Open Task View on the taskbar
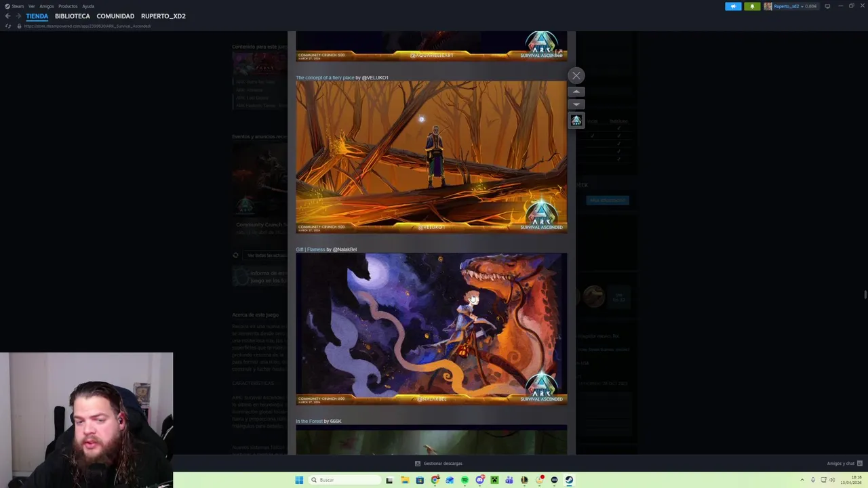 click(x=389, y=480)
